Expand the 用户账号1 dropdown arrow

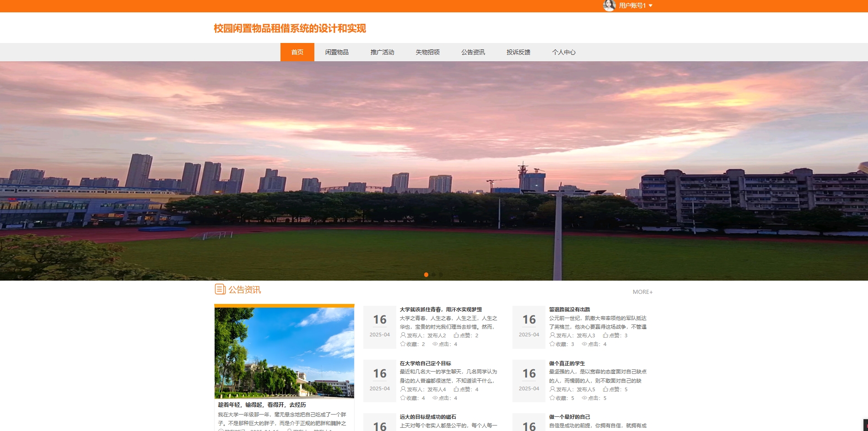(x=651, y=5)
